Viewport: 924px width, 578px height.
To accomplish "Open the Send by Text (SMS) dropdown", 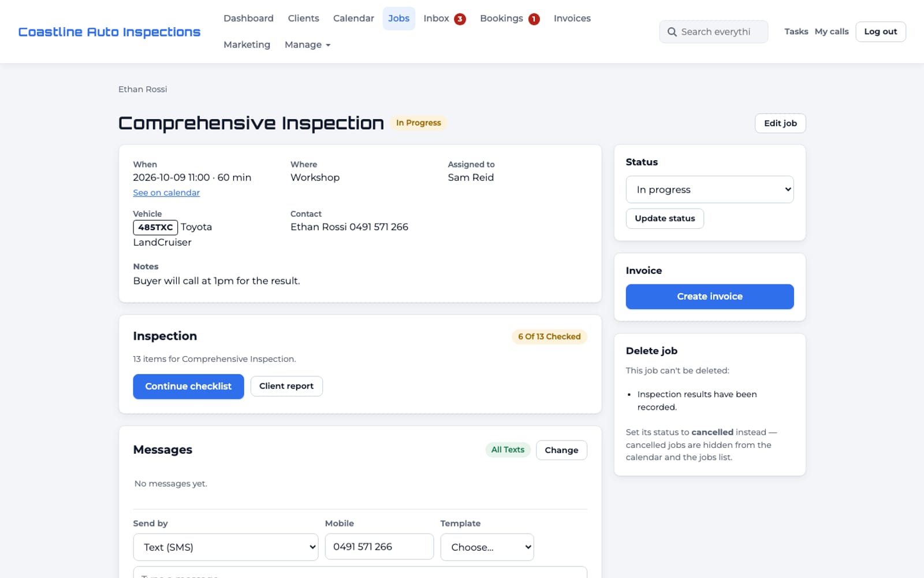I will 225,547.
